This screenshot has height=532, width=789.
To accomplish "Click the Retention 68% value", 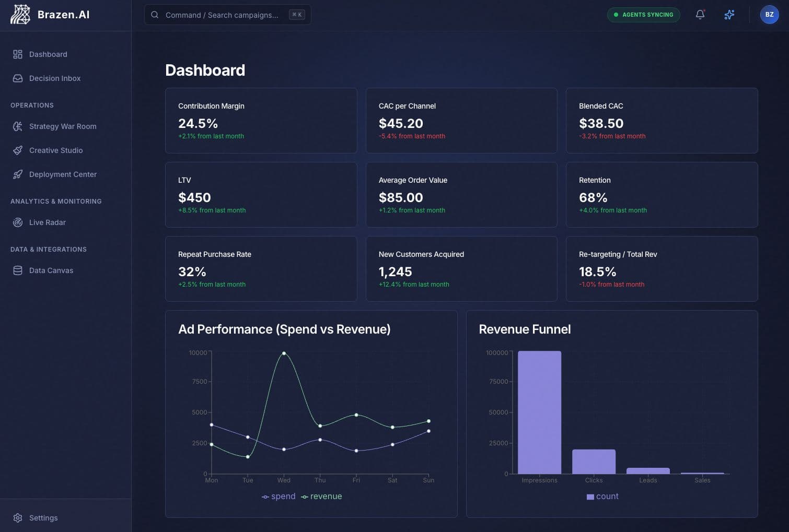I will [593, 197].
